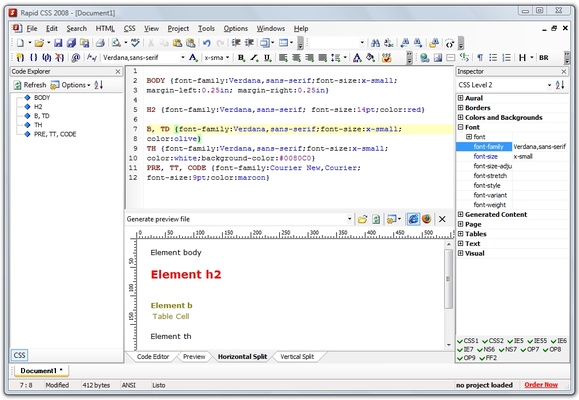Expand Colors and Backgrounds category
Image resolution: width=579 pixels, height=400 pixels.
click(x=460, y=117)
